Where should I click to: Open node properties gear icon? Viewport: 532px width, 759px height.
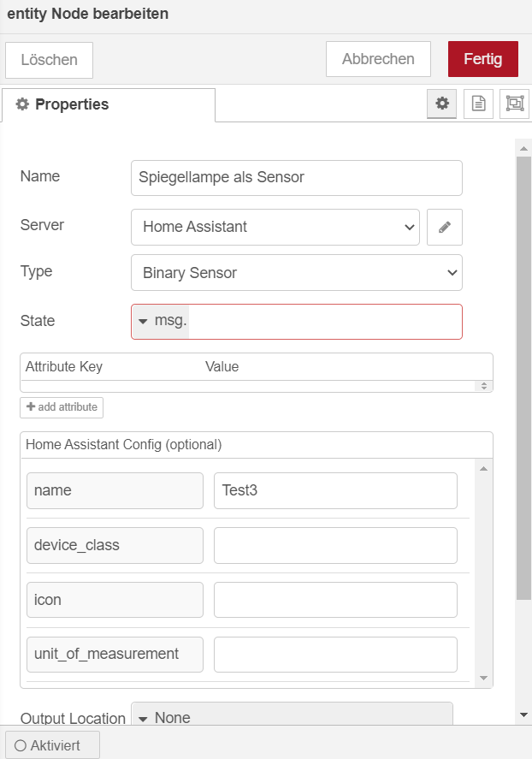pyautogui.click(x=441, y=104)
